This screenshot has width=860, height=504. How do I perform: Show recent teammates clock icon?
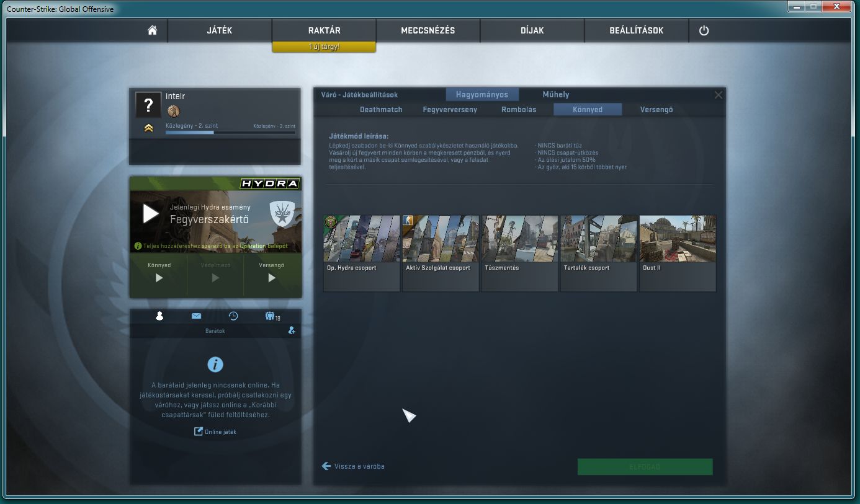[233, 316]
